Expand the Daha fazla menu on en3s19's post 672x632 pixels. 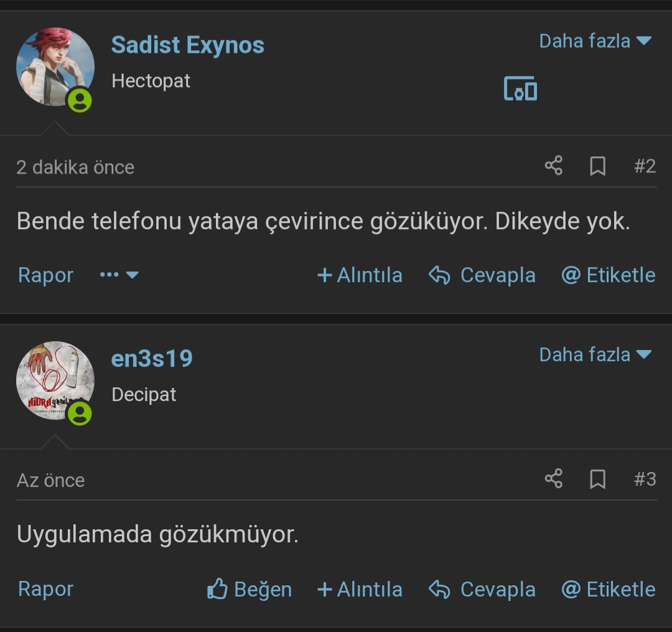[x=595, y=354]
